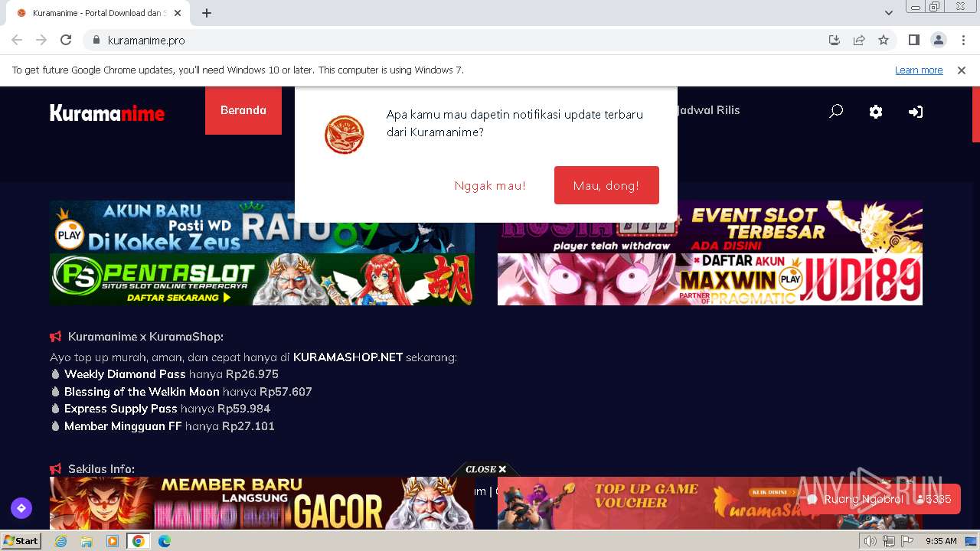
Task: Open the site settings gear icon
Action: tap(876, 112)
